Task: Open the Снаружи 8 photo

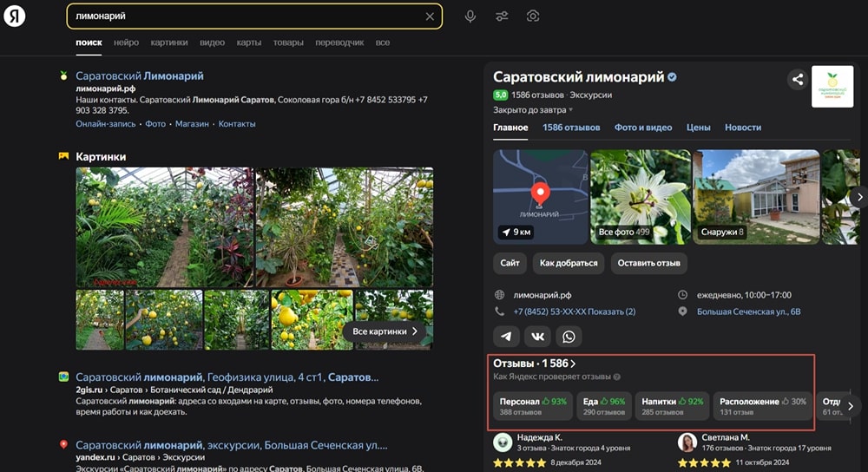Action: [x=756, y=197]
